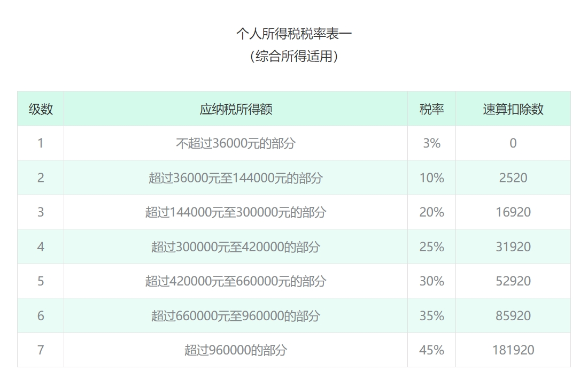Screen dimensions: 588x386
Task: Click the cell 不超过36000元的部分
Action: pos(236,143)
